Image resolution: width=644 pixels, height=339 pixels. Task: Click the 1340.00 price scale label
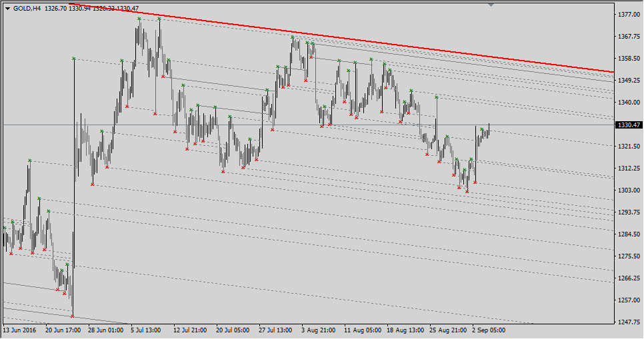(x=629, y=103)
